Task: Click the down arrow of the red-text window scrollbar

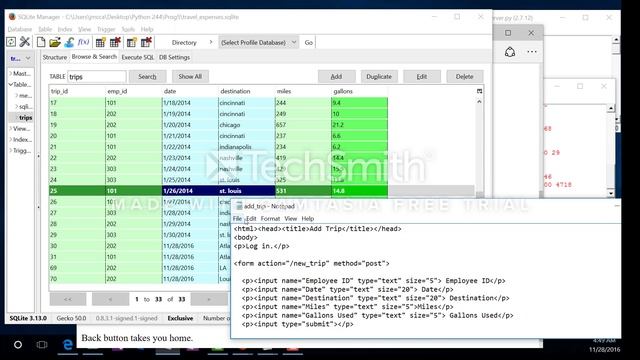Action: click(x=611, y=193)
